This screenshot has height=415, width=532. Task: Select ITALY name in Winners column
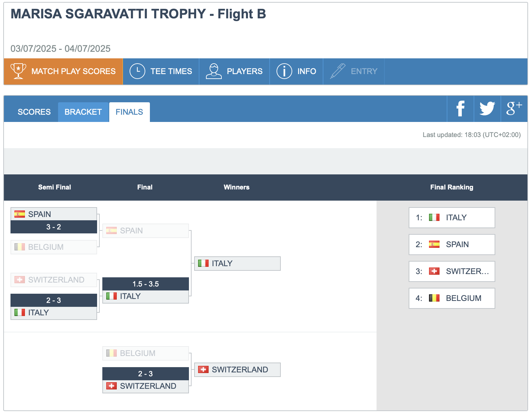point(222,264)
